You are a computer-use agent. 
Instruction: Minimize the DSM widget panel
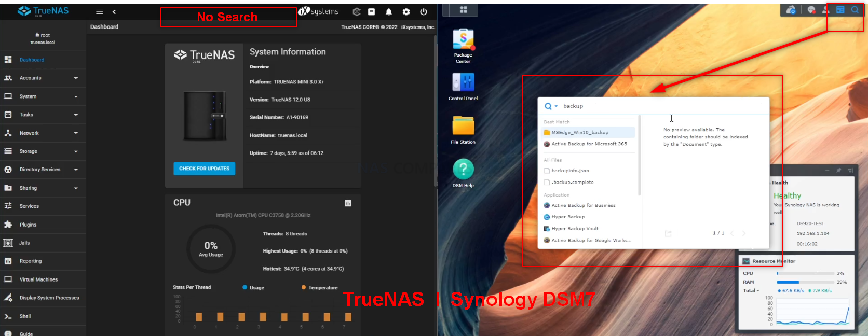tap(827, 170)
